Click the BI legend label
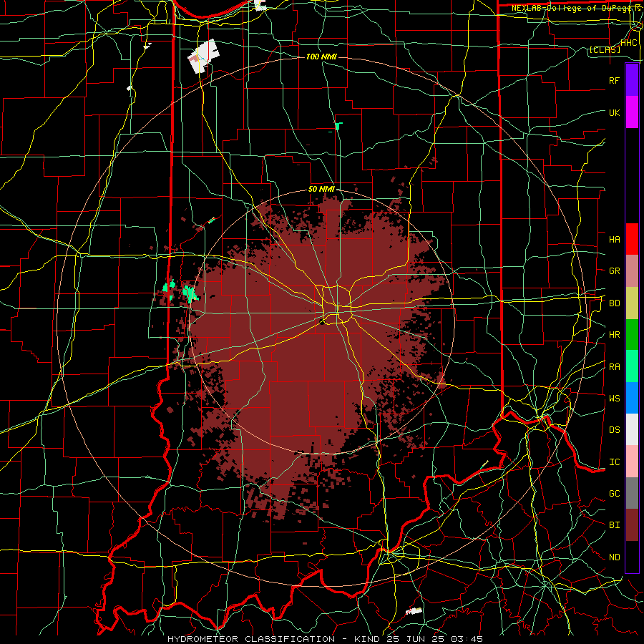Viewport: 644px width, 644px height. tap(614, 525)
